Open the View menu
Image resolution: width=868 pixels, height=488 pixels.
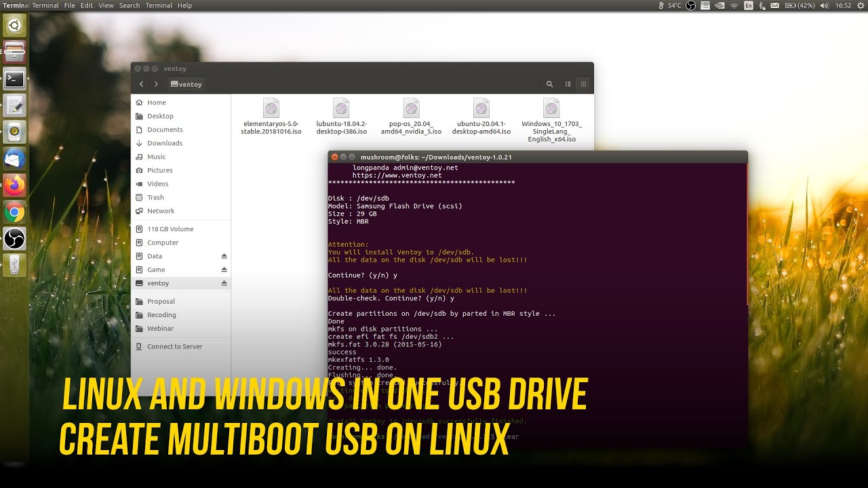tap(106, 5)
